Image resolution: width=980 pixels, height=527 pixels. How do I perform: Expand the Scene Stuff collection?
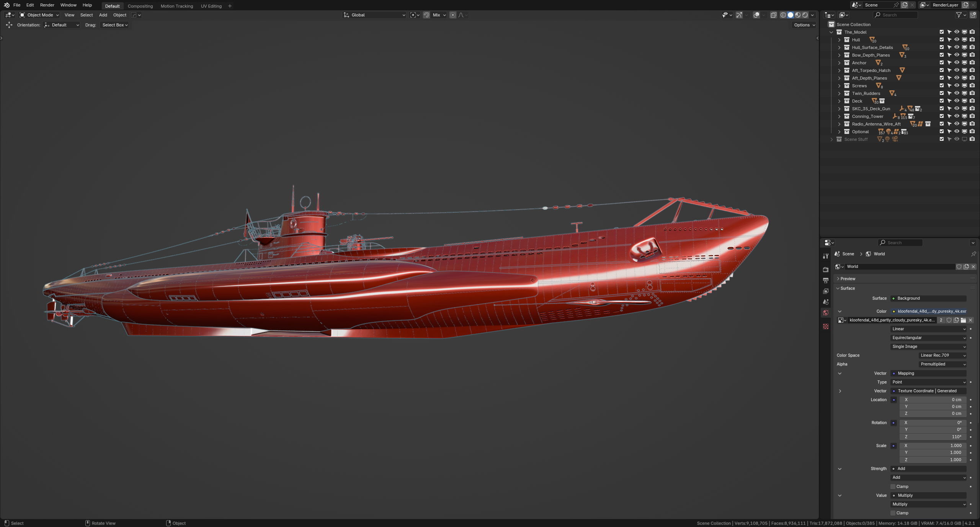pos(831,139)
